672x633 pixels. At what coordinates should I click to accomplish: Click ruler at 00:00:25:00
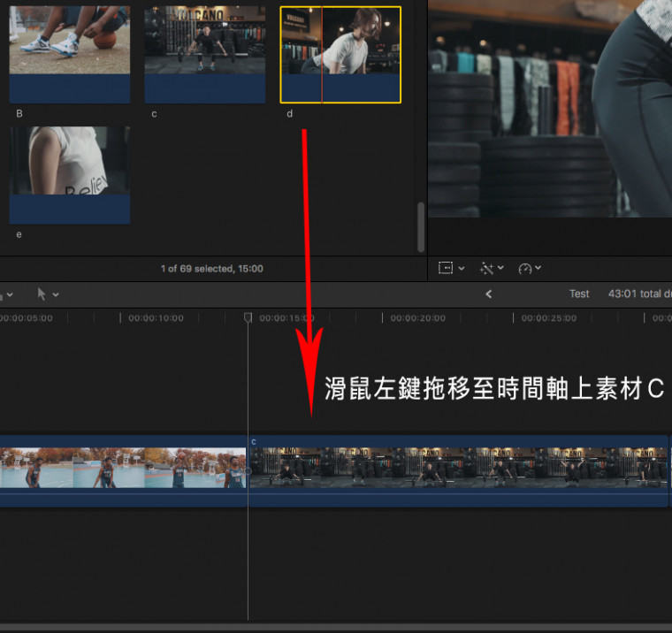(549, 318)
